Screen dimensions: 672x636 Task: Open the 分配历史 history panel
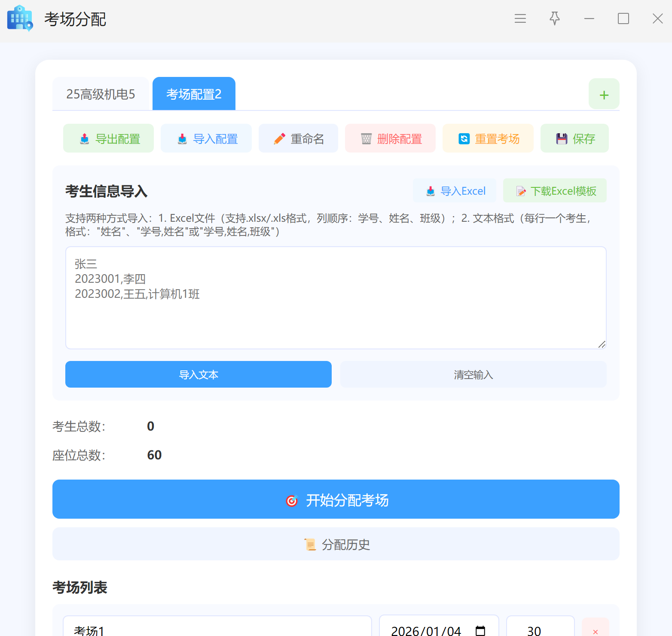click(336, 544)
